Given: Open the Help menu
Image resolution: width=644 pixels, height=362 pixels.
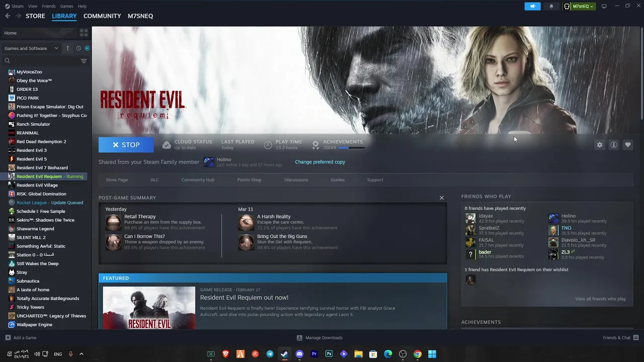Looking at the screenshot, I should (82, 6).
